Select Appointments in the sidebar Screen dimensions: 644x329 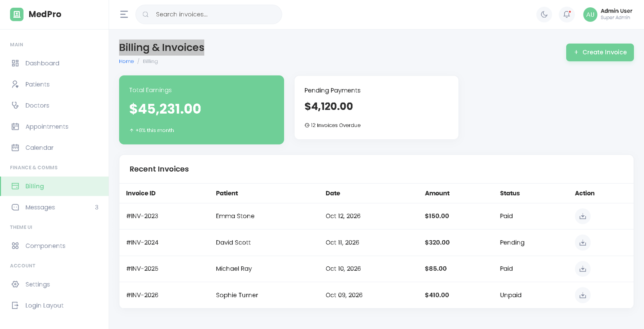(47, 127)
